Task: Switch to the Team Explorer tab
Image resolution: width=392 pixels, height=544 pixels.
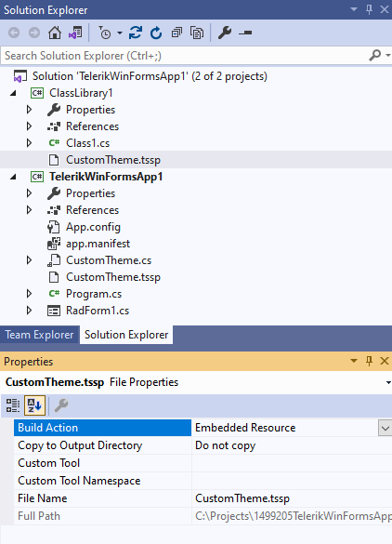Action: [x=39, y=335]
